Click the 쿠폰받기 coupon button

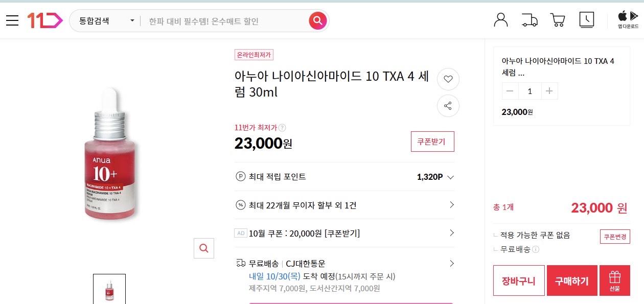click(432, 142)
